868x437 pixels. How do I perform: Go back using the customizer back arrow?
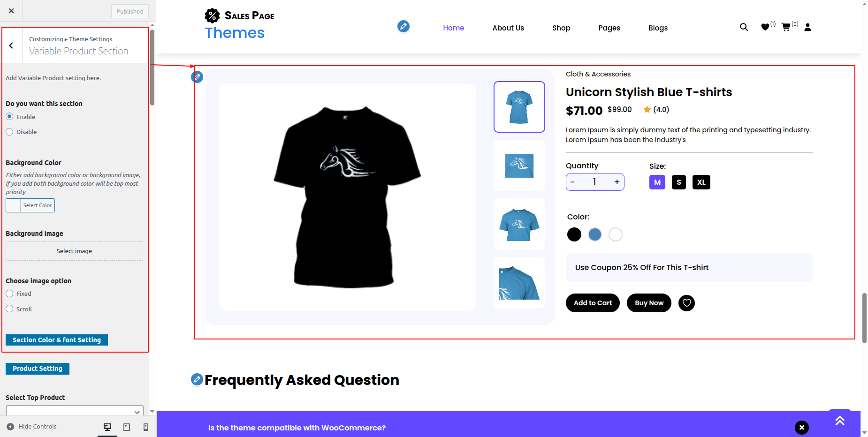(x=11, y=45)
